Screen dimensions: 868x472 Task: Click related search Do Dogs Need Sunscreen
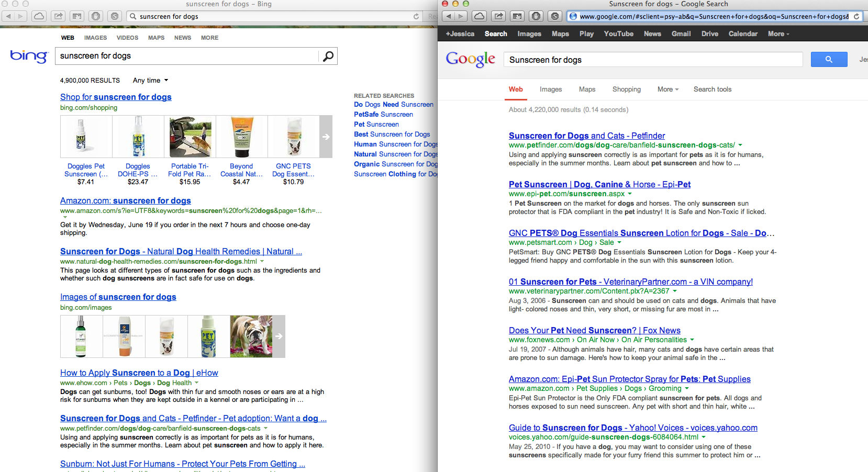394,105
